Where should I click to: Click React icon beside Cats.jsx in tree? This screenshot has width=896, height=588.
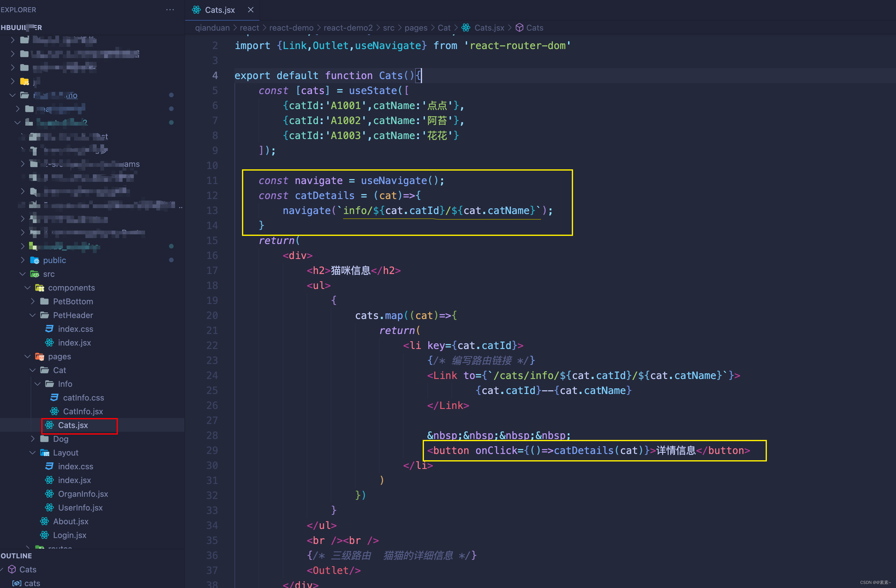tap(49, 425)
